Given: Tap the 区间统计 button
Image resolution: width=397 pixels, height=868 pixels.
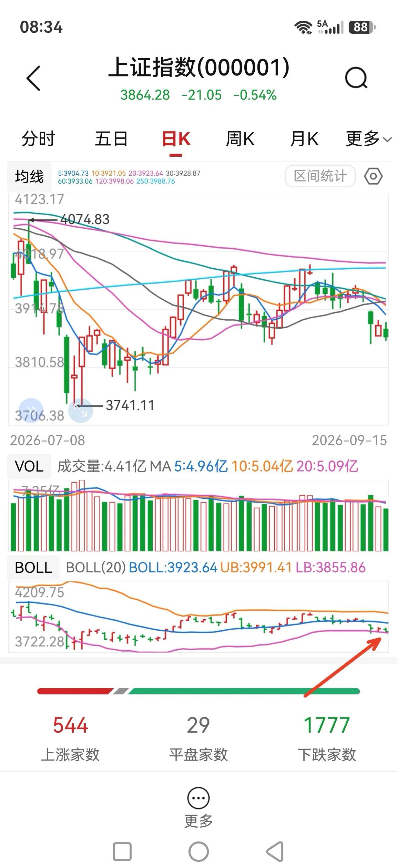Looking at the screenshot, I should click(320, 176).
